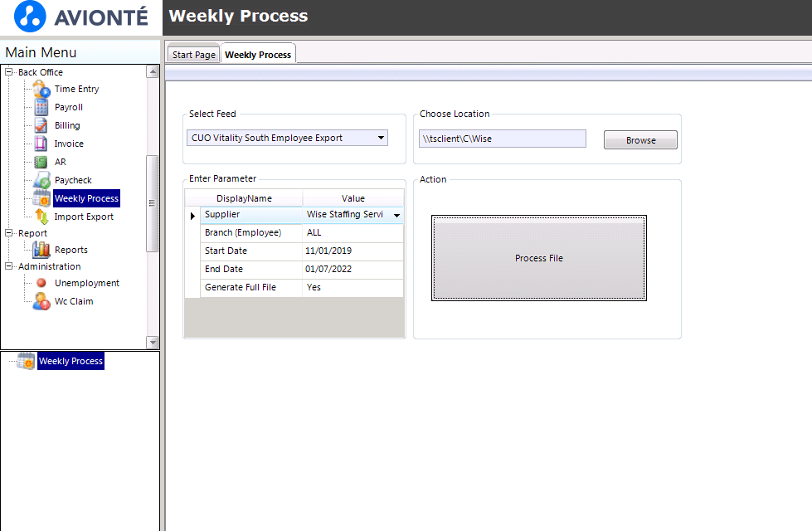Click the Payroll calculator icon

(41, 107)
